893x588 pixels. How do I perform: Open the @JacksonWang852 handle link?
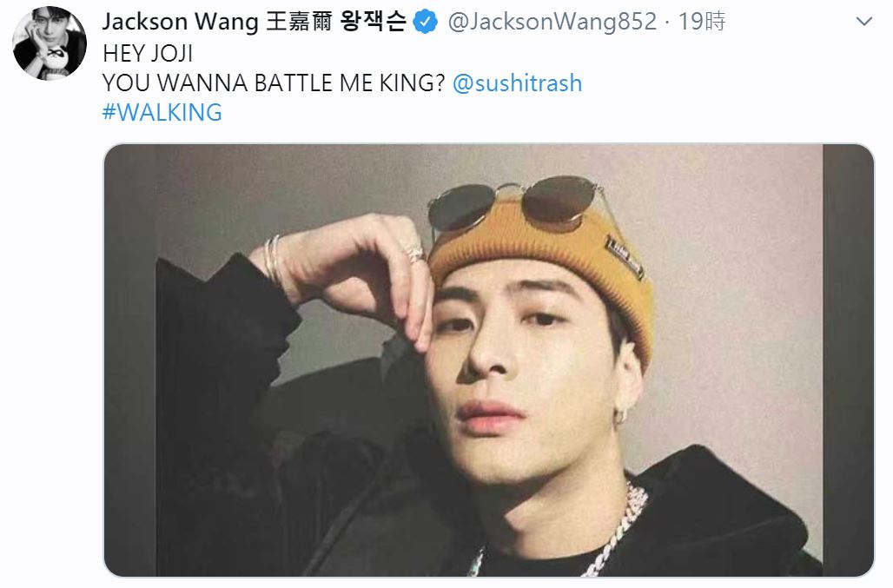pos(552,22)
